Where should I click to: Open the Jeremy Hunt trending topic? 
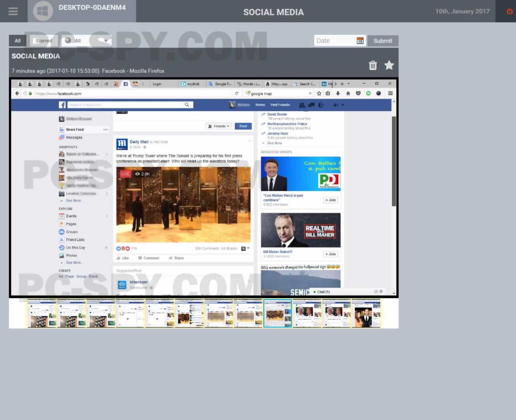pos(277,133)
